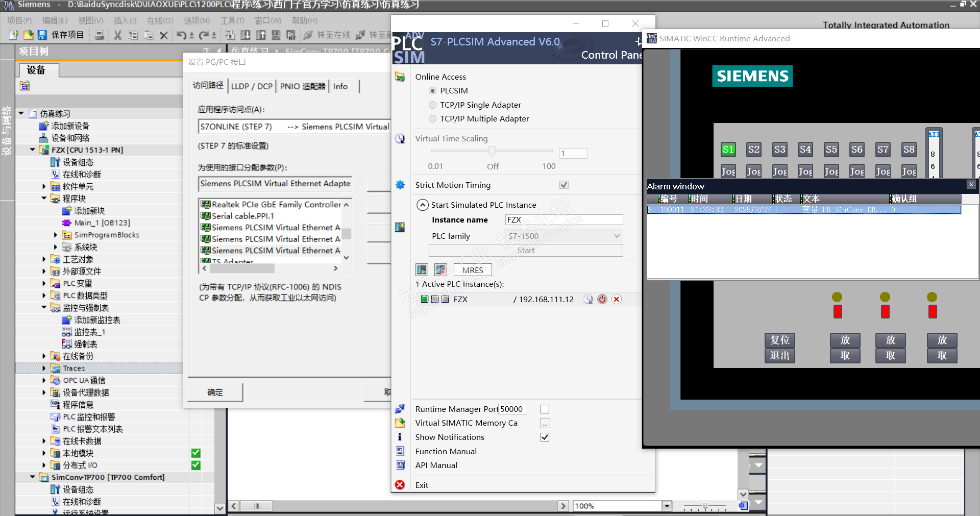This screenshot has width=980, height=516.
Task: Select the PLCSIM online access radio button
Action: pos(433,91)
